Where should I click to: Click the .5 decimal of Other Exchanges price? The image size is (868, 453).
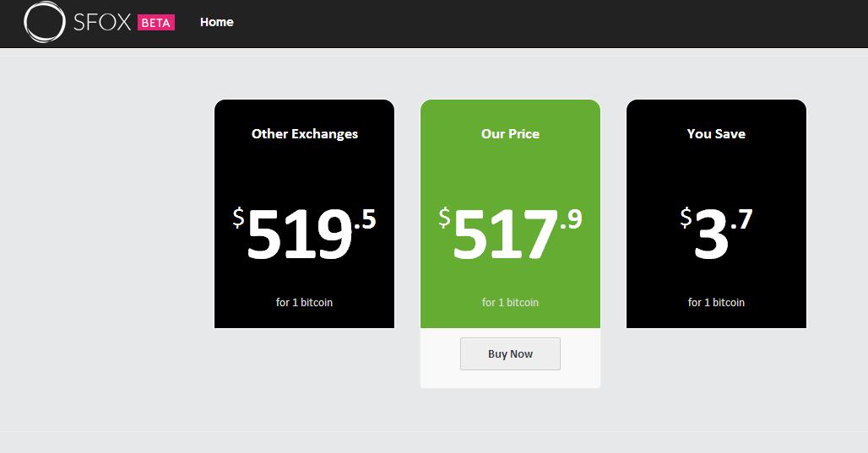click(x=366, y=221)
